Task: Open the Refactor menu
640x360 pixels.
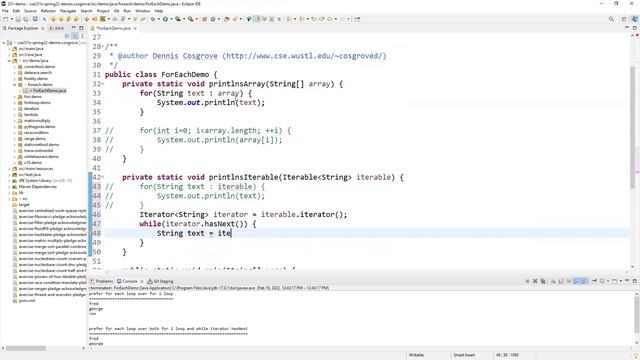Action: [48, 11]
